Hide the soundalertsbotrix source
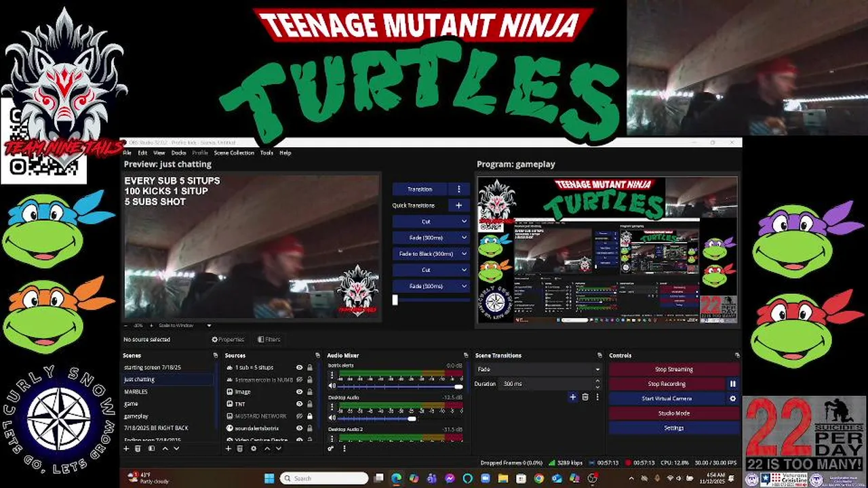Viewport: 868px width, 488px height. pos(299,428)
